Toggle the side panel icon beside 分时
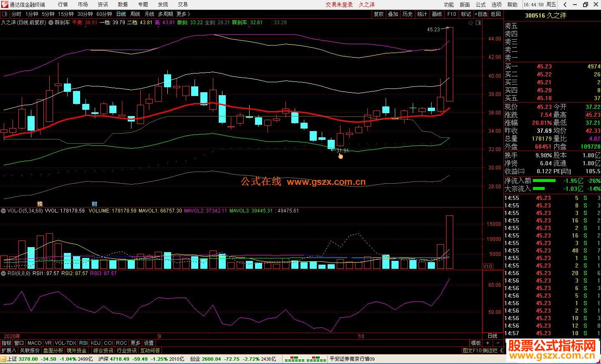Image resolution: width=601 pixels, height=364 pixels. pos(5,14)
